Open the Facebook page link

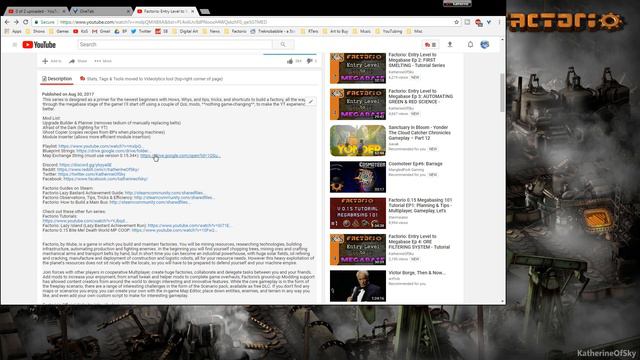click(x=106, y=179)
